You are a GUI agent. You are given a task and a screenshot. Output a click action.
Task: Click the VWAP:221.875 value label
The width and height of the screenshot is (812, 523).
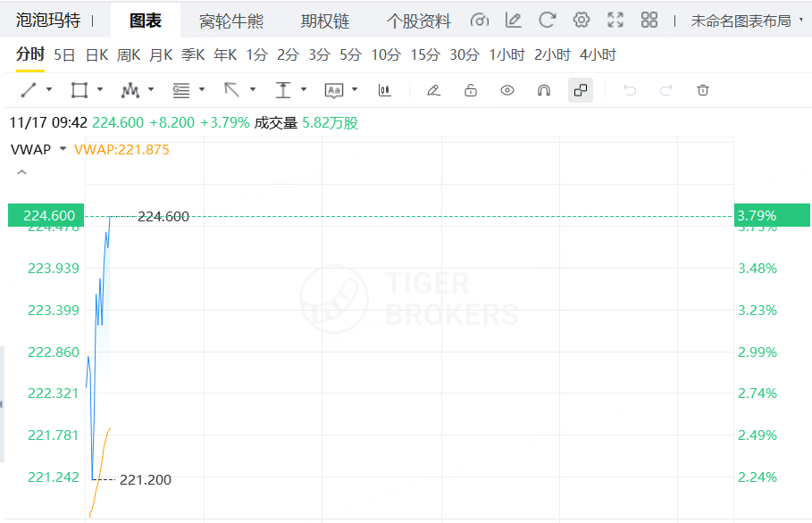coord(121,150)
